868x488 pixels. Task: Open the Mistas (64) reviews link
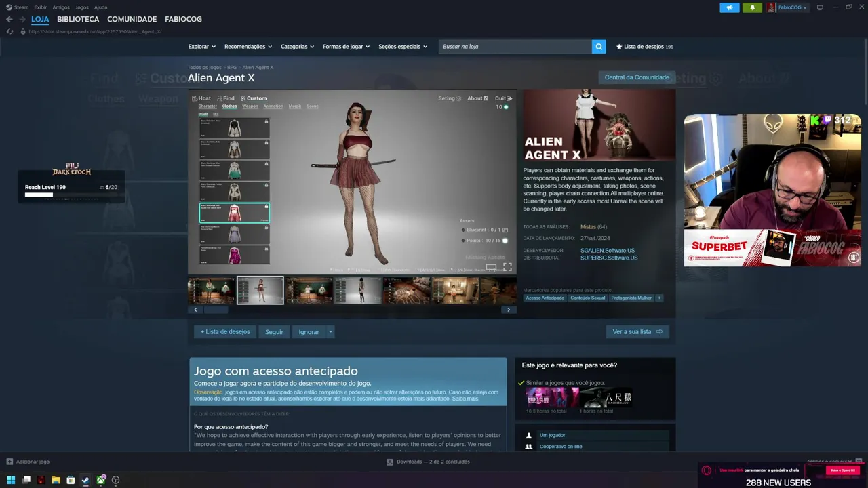[x=593, y=227]
